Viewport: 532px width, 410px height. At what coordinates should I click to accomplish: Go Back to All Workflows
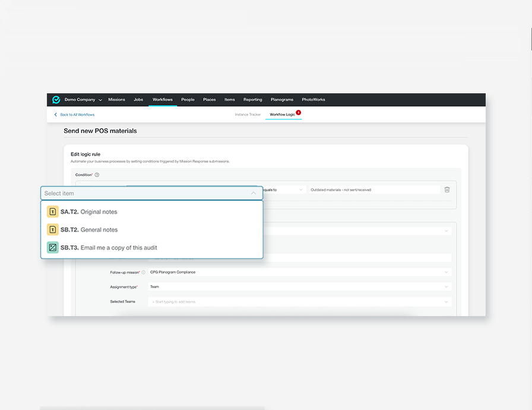(78, 114)
